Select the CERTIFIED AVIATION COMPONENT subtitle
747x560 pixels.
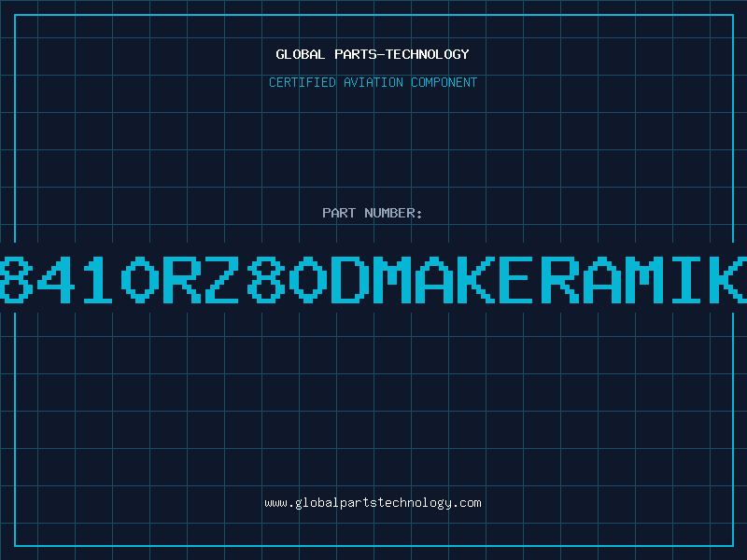(373, 82)
